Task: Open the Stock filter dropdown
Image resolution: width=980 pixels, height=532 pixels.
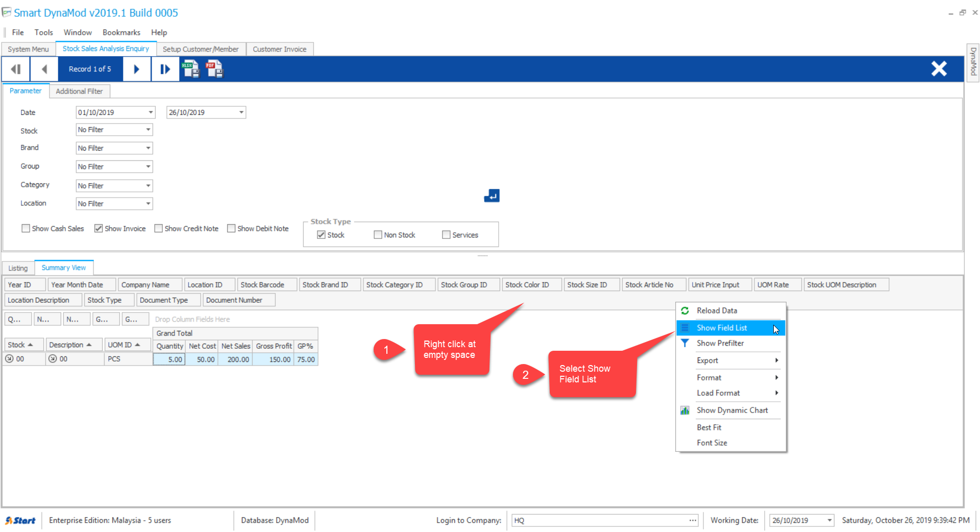Action: 148,130
